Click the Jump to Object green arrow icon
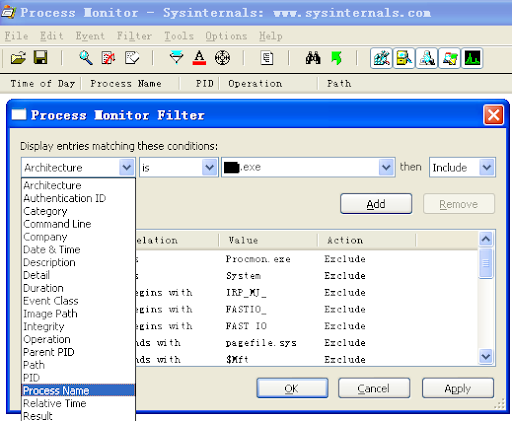The height and width of the screenshot is (421, 512). tap(336, 58)
